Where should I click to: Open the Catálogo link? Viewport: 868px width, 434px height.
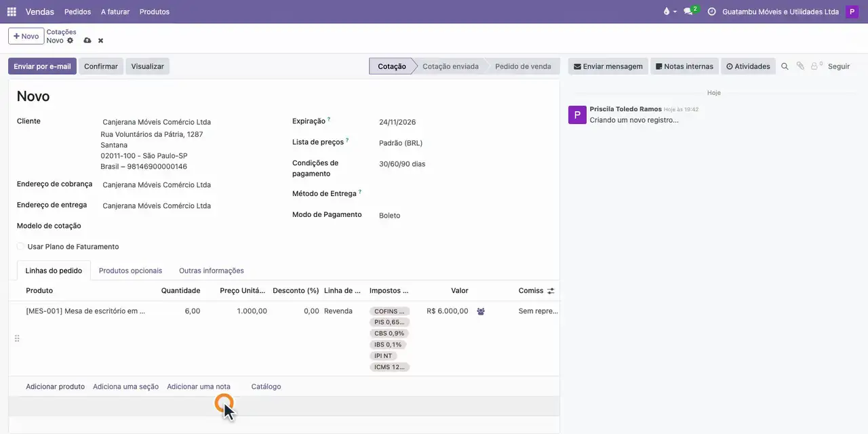pyautogui.click(x=266, y=387)
